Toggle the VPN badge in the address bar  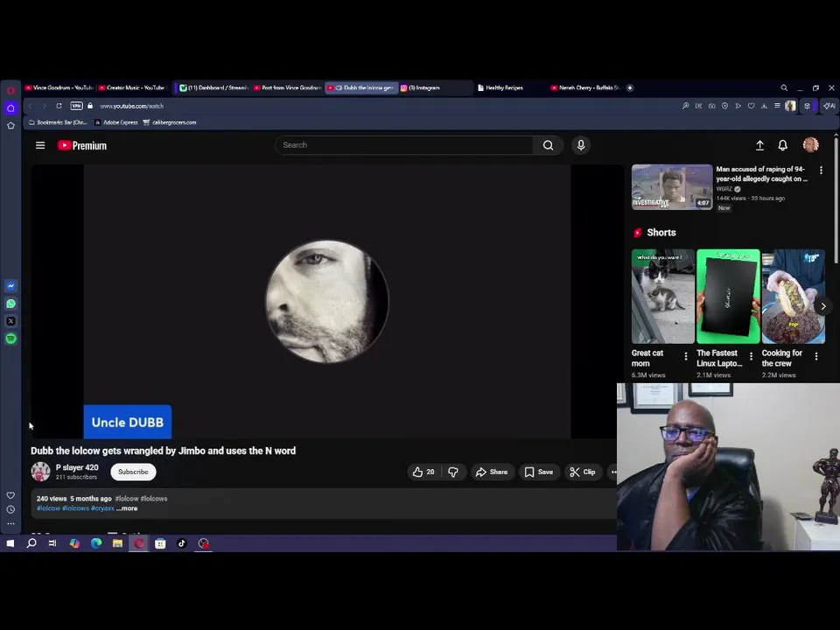coord(77,106)
